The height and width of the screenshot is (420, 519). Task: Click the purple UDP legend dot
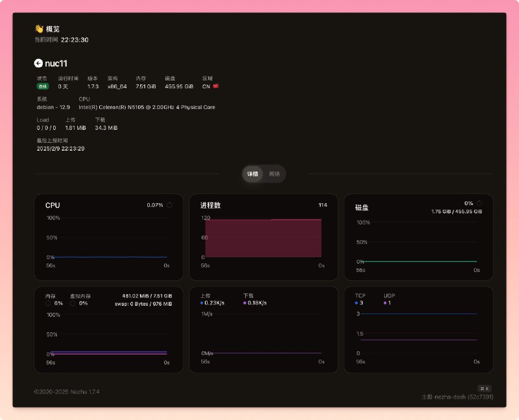coord(385,303)
